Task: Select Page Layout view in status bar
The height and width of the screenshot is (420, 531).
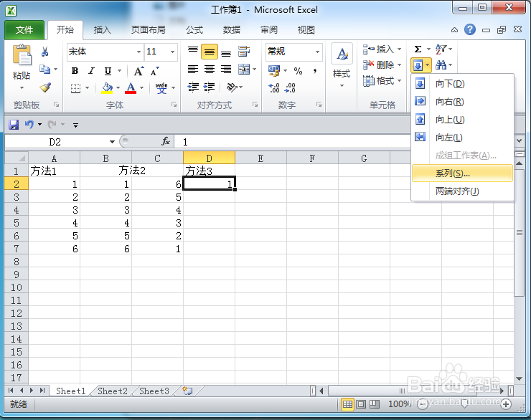Action: 361,404
